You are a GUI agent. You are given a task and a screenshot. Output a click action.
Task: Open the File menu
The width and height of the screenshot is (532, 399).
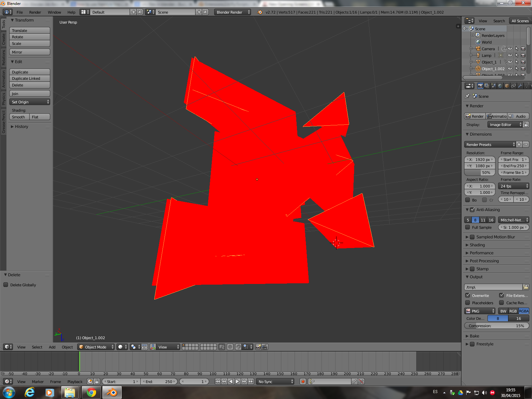pyautogui.click(x=20, y=12)
